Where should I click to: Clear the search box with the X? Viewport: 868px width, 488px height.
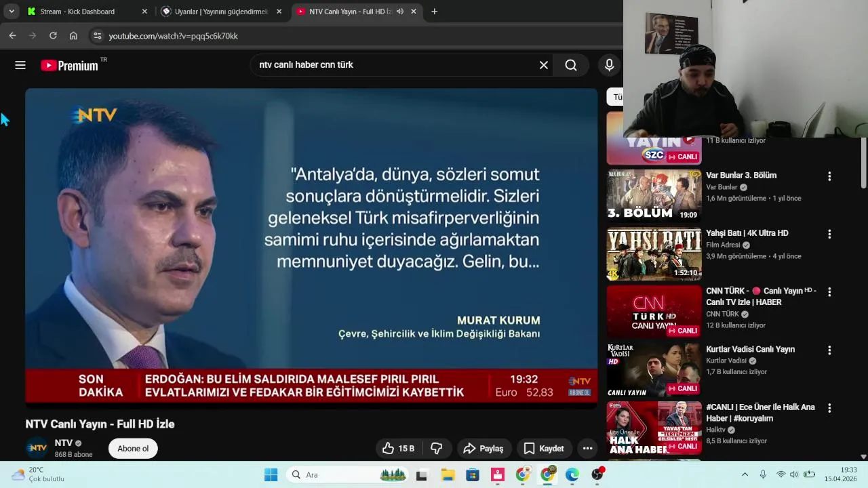pyautogui.click(x=544, y=65)
